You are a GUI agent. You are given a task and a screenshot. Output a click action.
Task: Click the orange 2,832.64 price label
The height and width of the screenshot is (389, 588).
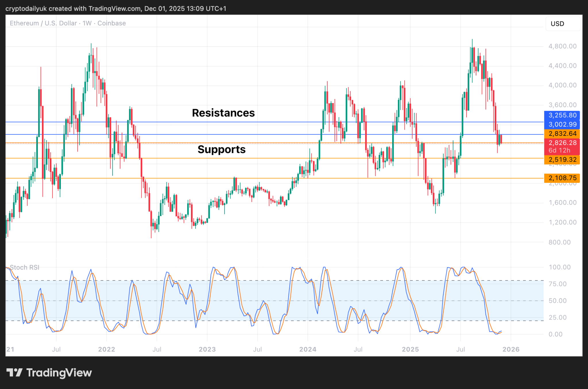pos(562,133)
